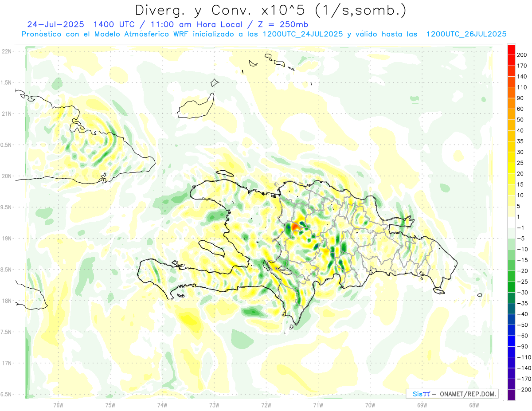Click the '-20' color scale value
The image size is (532, 411).
tap(522, 271)
